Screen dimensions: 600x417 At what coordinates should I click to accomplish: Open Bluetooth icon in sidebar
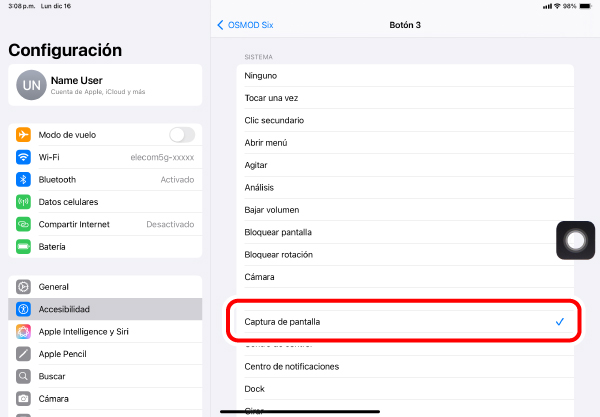(24, 180)
